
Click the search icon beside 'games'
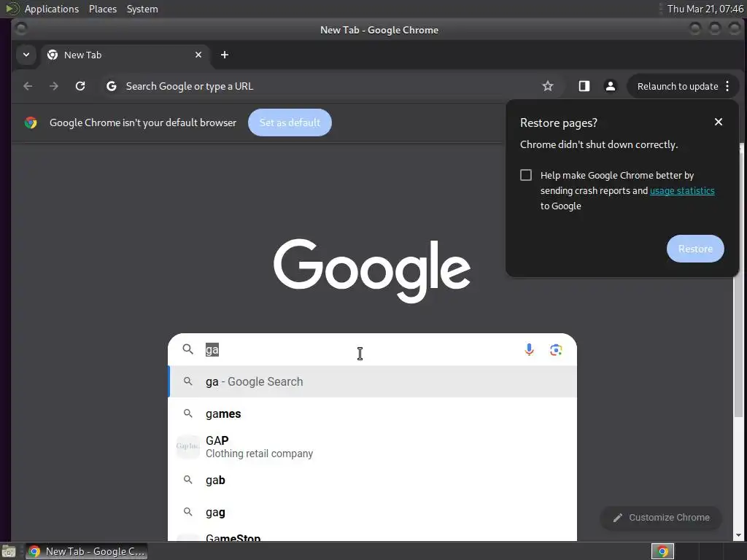click(x=187, y=413)
